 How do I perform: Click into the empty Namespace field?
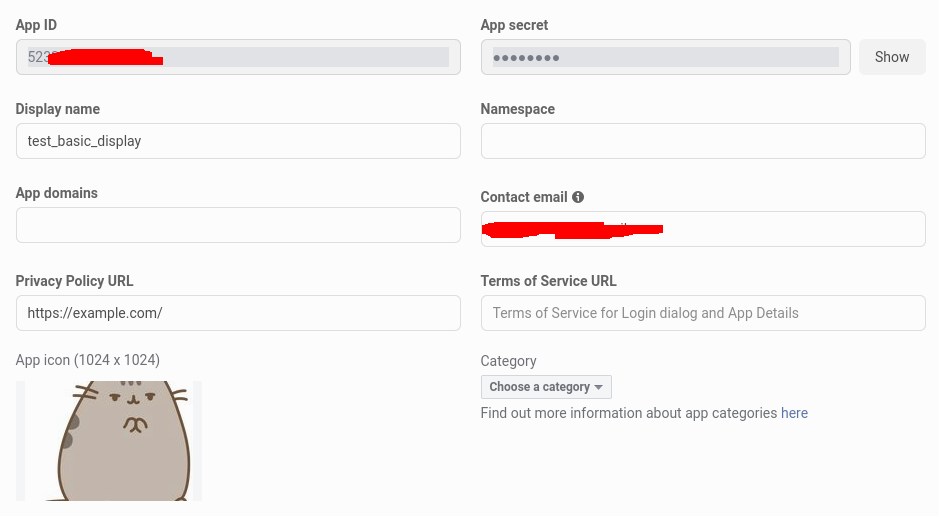(703, 141)
